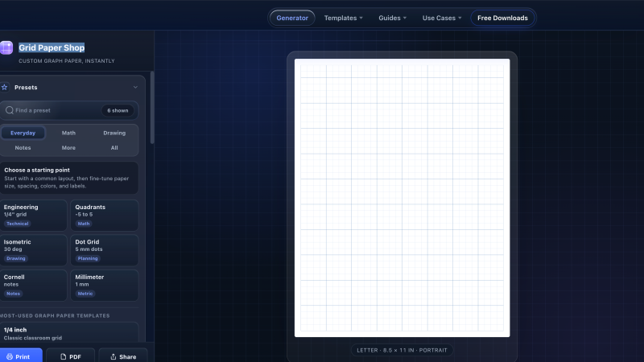Click the sidebar vertical scrollbar
This screenshot has width=644, height=362.
pyautogui.click(x=152, y=108)
